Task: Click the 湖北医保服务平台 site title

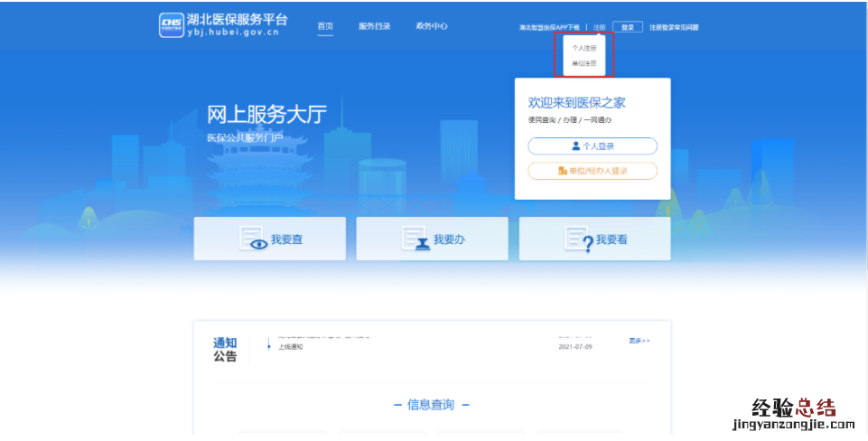Action: click(x=238, y=20)
